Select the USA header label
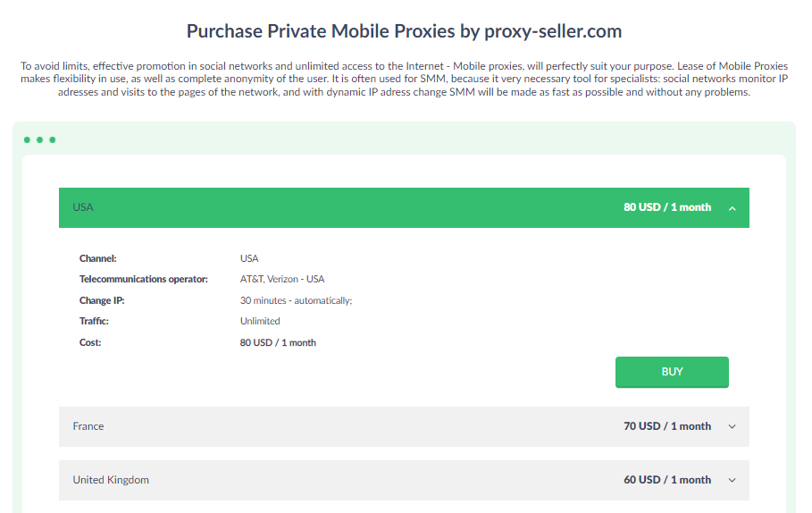Screen dimensions: 812x513 pyautogui.click(x=83, y=207)
